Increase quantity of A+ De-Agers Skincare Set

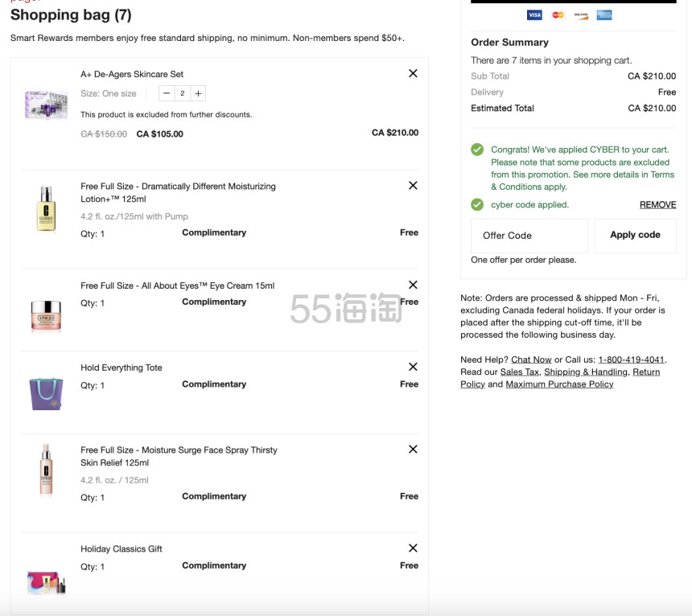(x=198, y=93)
